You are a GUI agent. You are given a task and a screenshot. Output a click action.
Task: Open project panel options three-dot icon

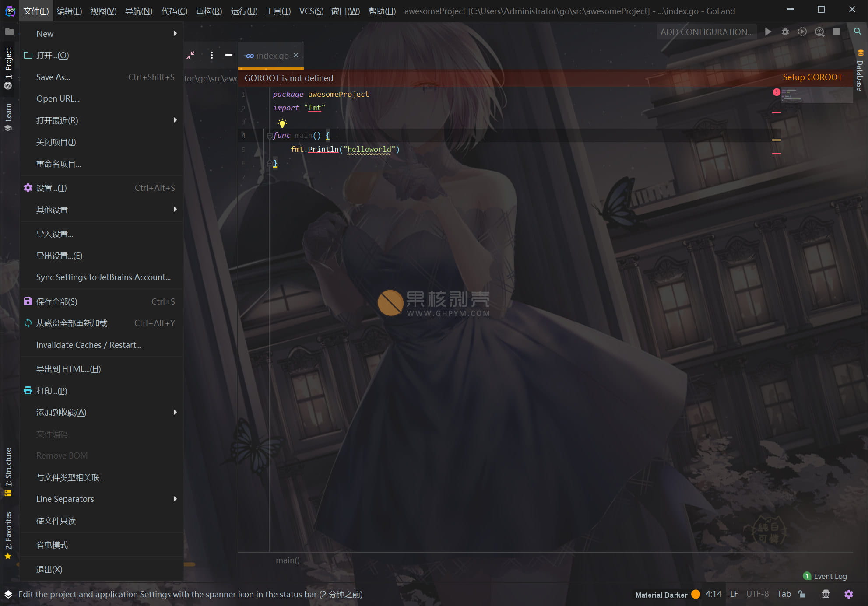(212, 55)
